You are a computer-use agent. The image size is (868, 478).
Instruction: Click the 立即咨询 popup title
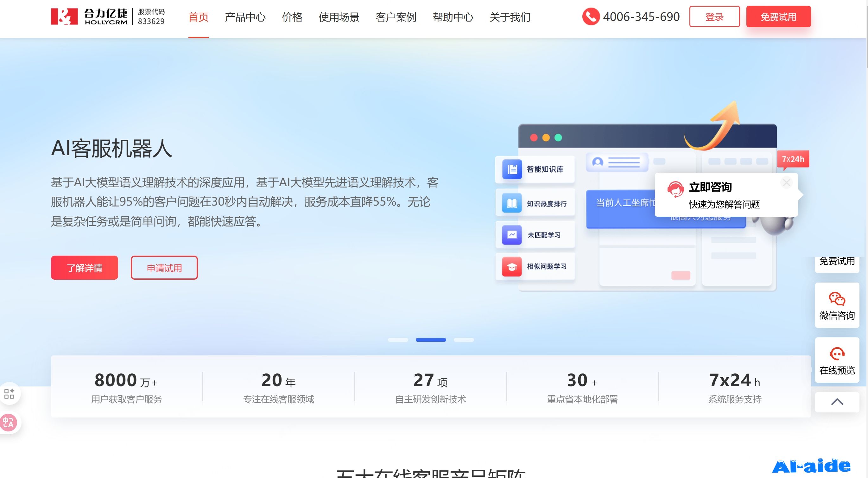click(x=710, y=187)
